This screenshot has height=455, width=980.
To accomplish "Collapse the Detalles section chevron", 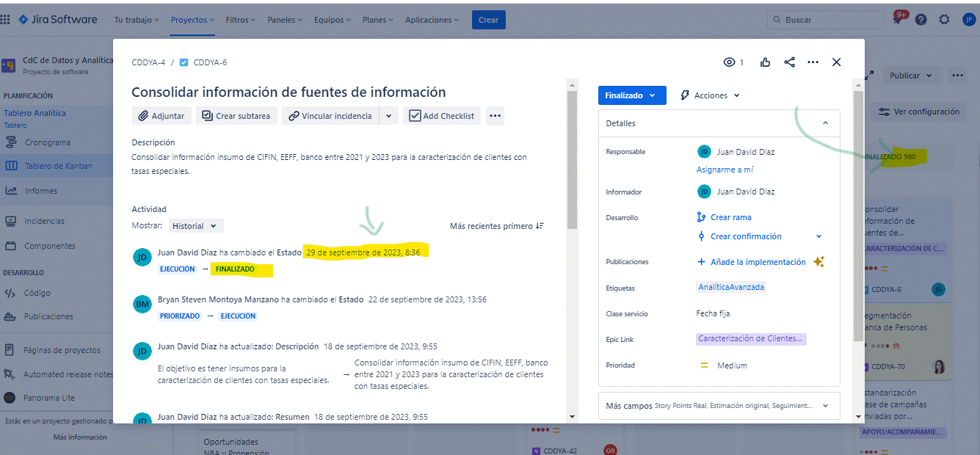I will tap(825, 123).
